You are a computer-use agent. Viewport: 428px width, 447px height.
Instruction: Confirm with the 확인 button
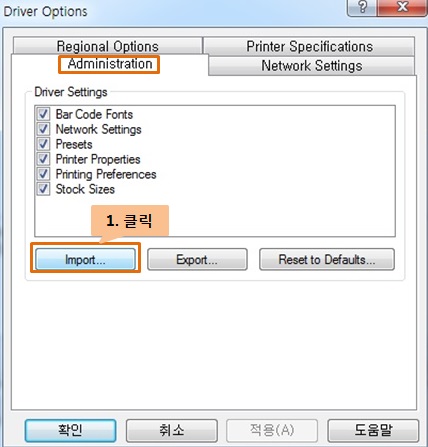tap(70, 430)
